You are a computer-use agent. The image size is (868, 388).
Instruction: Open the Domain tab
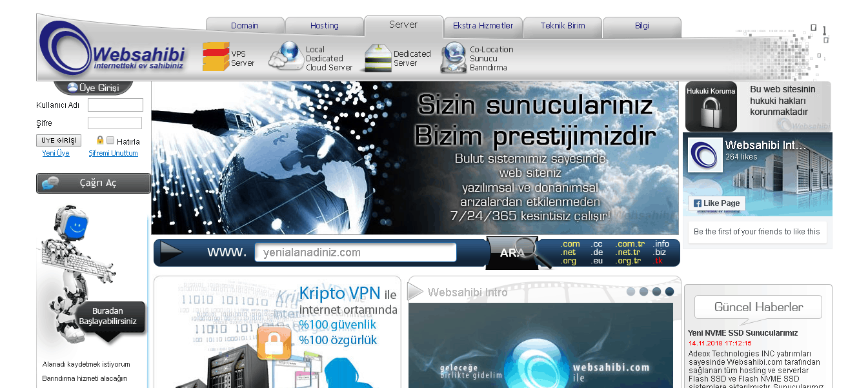coord(245,26)
